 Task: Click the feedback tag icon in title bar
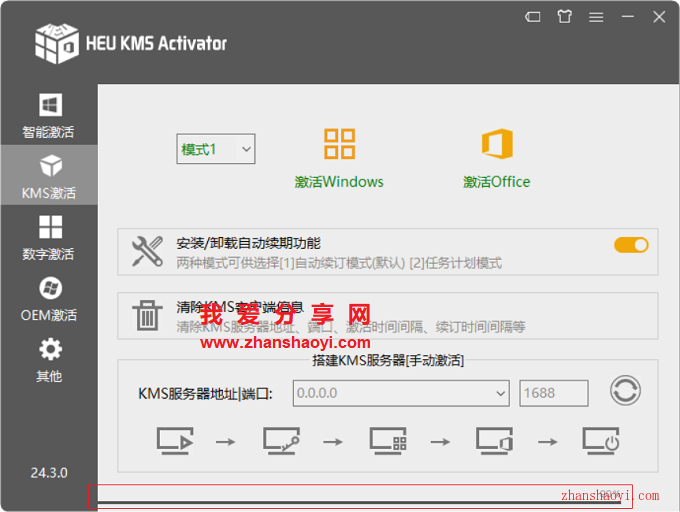[533, 17]
